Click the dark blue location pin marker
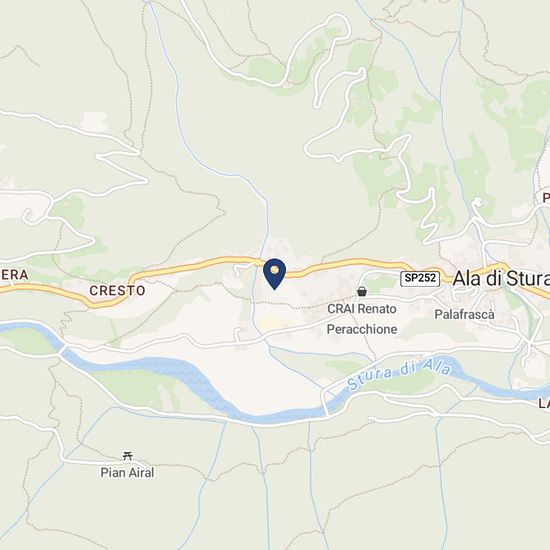The image size is (550, 550). pyautogui.click(x=275, y=274)
